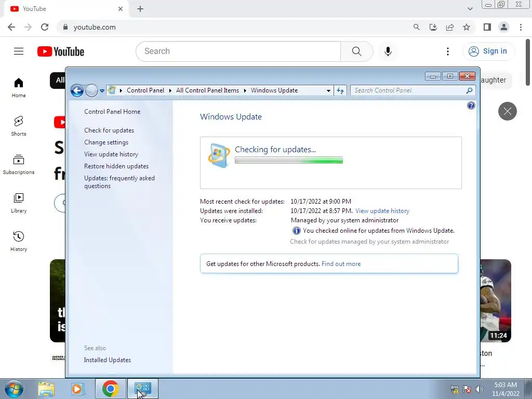Open History in YouTube sidebar
The width and height of the screenshot is (532, 399).
(19, 241)
